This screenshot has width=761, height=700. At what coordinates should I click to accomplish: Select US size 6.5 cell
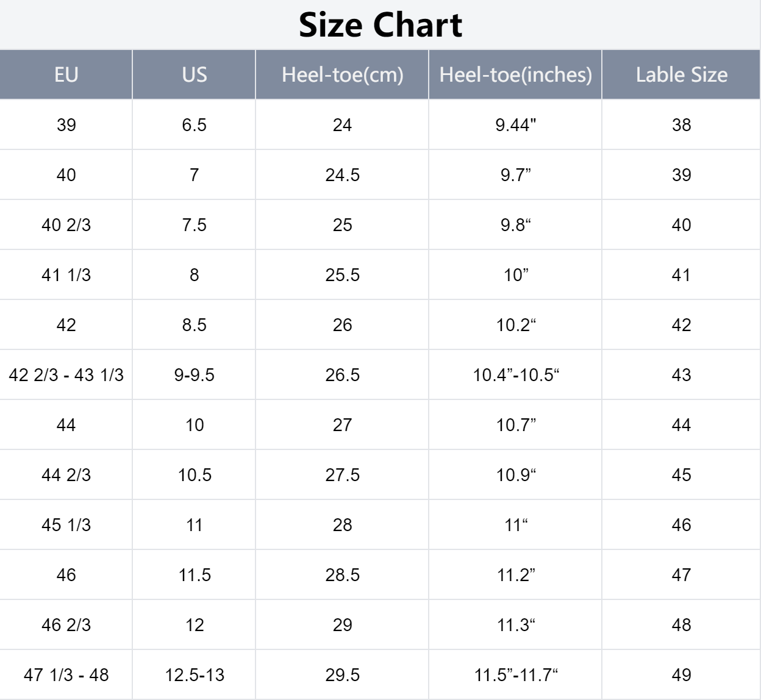point(194,125)
